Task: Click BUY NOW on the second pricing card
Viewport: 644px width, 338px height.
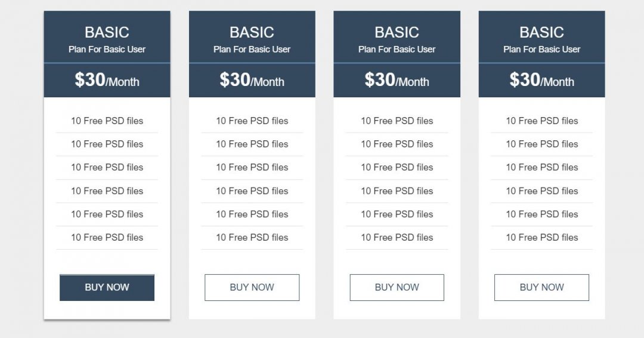Action: 252,287
